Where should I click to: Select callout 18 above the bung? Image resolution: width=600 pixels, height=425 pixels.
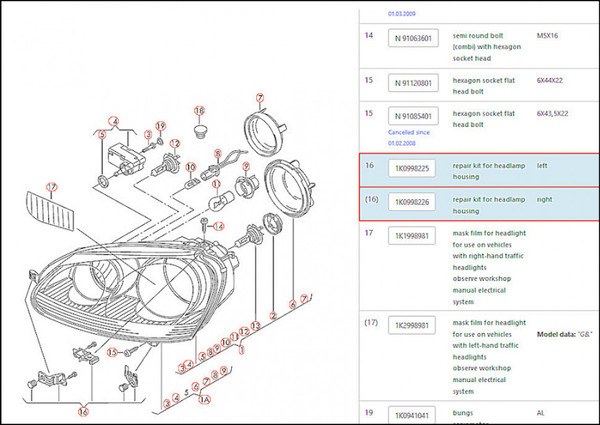point(199,111)
